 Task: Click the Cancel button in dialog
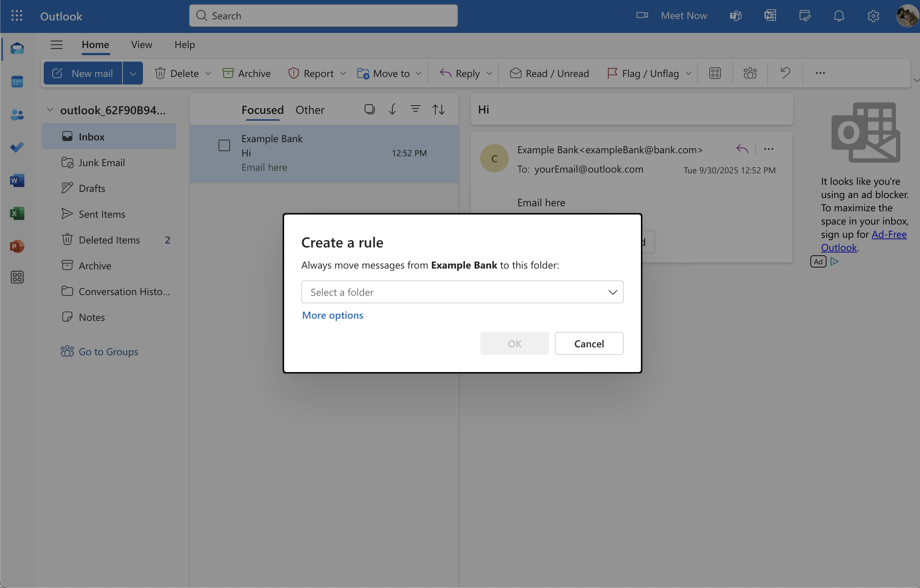589,344
